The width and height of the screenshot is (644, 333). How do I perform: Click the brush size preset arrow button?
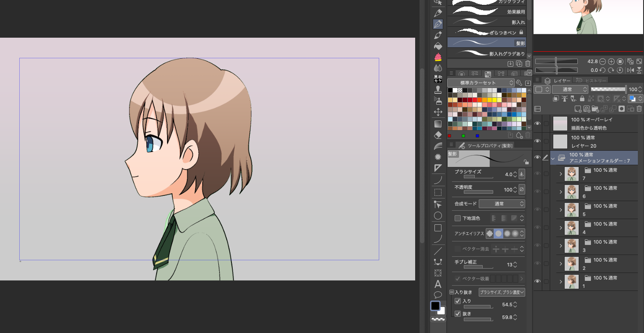point(522,174)
